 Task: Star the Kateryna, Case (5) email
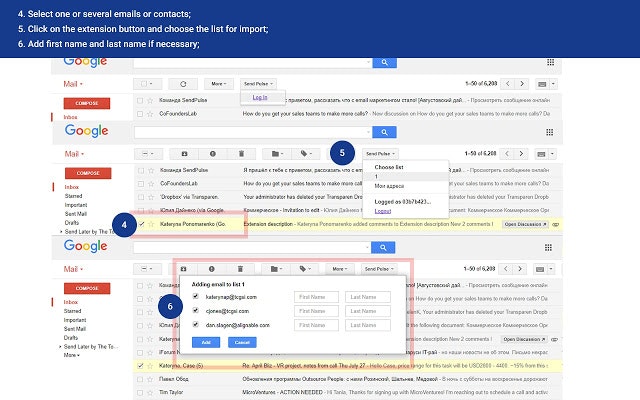pos(150,366)
